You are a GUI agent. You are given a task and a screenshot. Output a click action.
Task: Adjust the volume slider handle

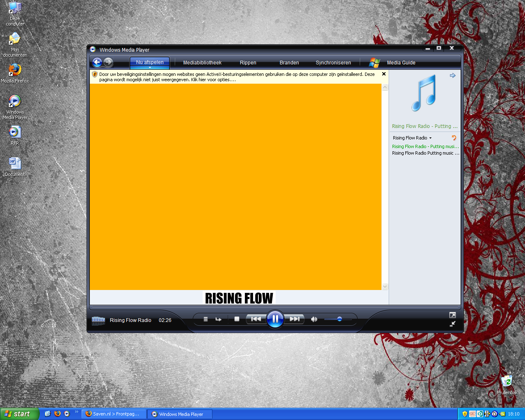tap(340, 319)
